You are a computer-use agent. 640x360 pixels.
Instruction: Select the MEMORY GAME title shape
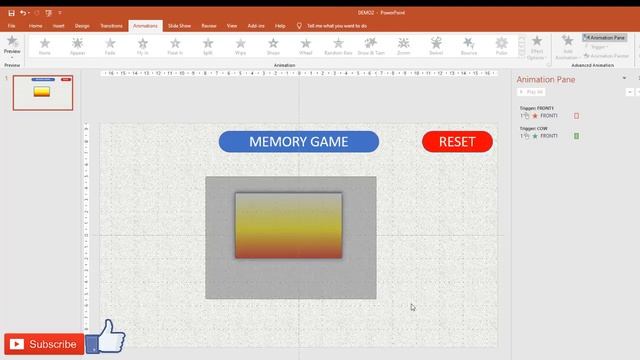coord(299,142)
